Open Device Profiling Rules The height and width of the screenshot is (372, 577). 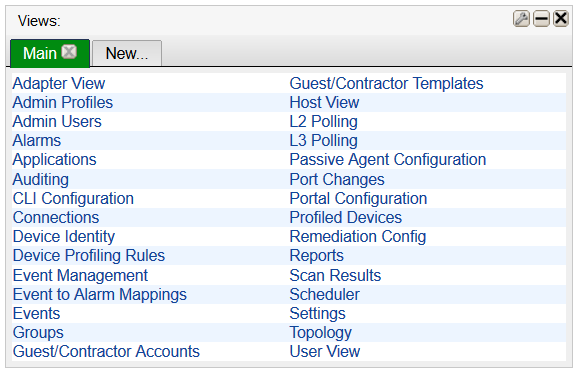coord(89,255)
